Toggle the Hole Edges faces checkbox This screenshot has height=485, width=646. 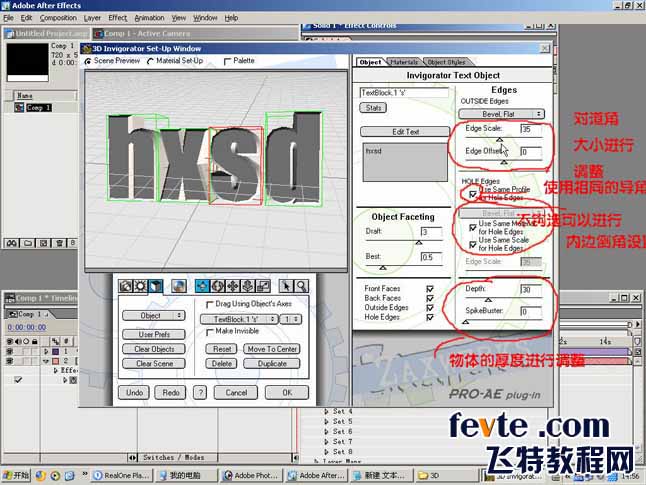coord(430,317)
